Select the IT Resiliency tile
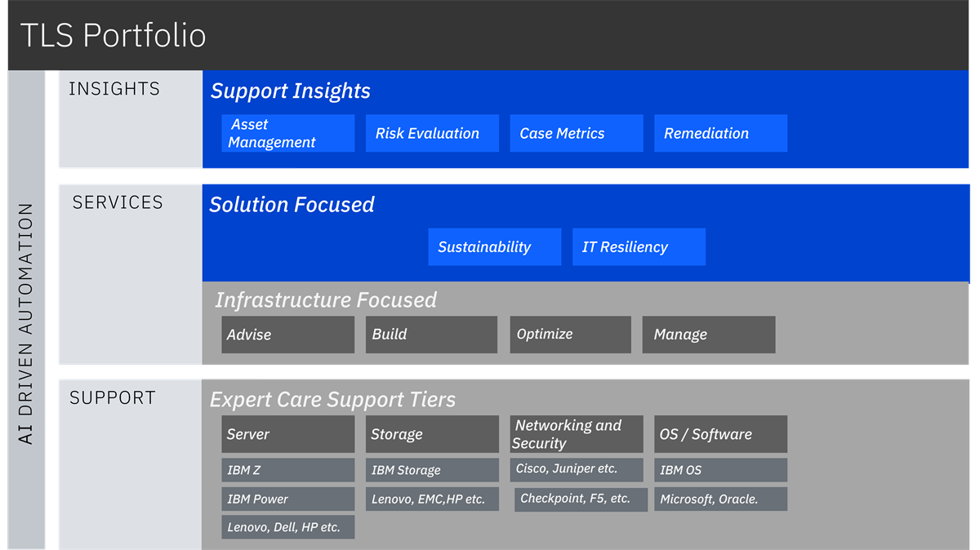 coord(639,246)
